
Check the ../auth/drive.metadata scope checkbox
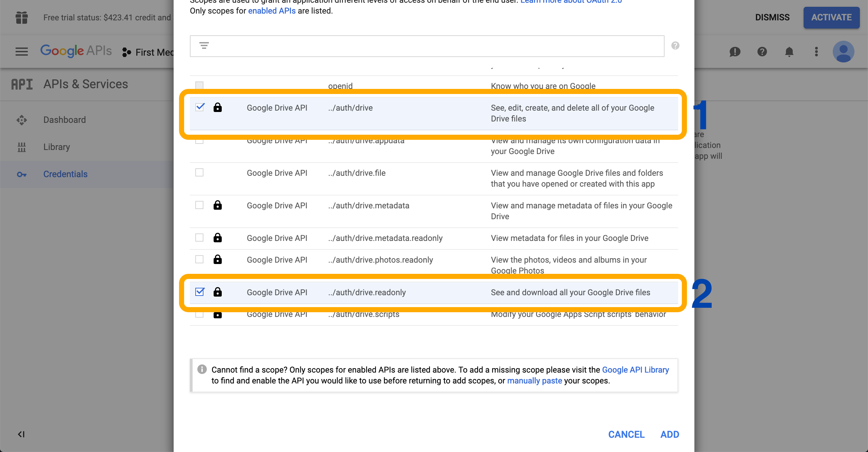pyautogui.click(x=199, y=205)
